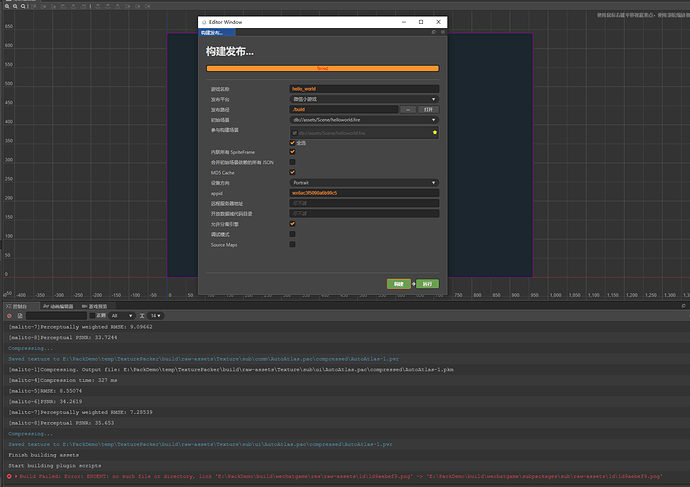Screen dimensions: 690x487
Task: Enable the Source Maps checkbox
Action: tap(292, 244)
